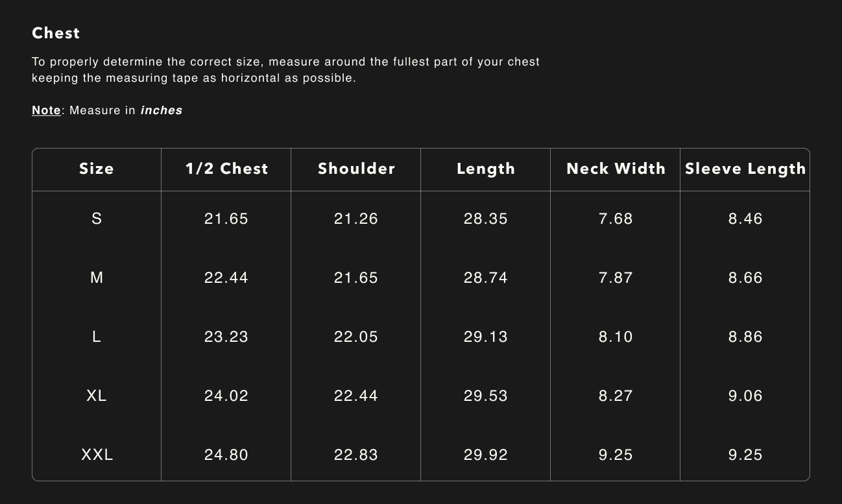Click the underlined "Note" label
The image size is (842, 504).
pyautogui.click(x=46, y=110)
